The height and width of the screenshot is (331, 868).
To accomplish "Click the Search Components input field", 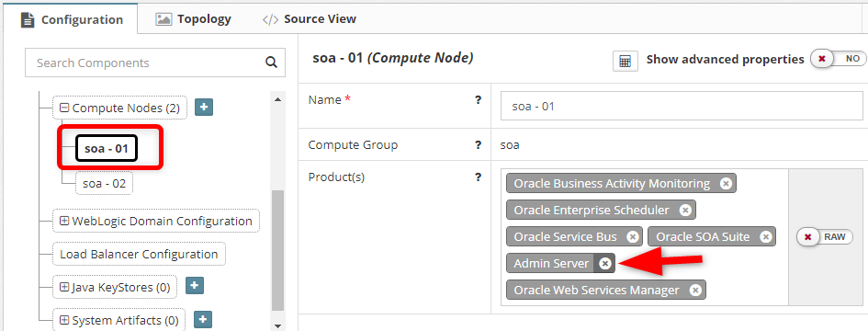I will click(145, 63).
